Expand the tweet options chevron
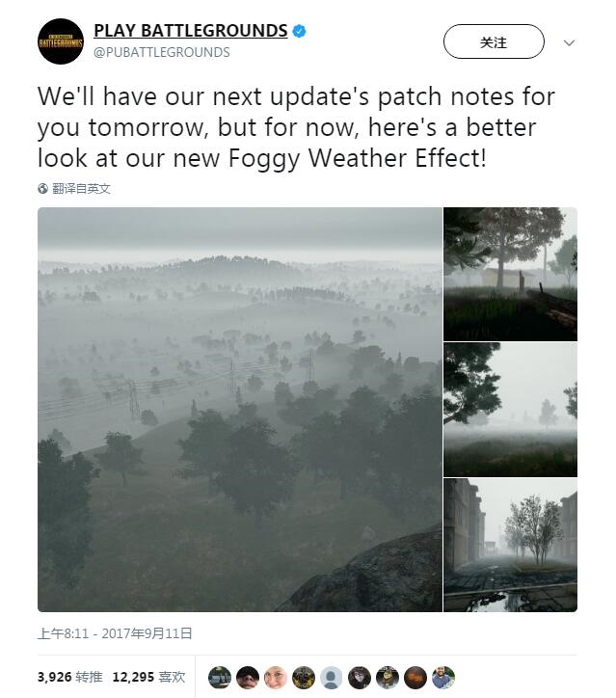Viewport: 616px width, 698px height. coord(569,42)
